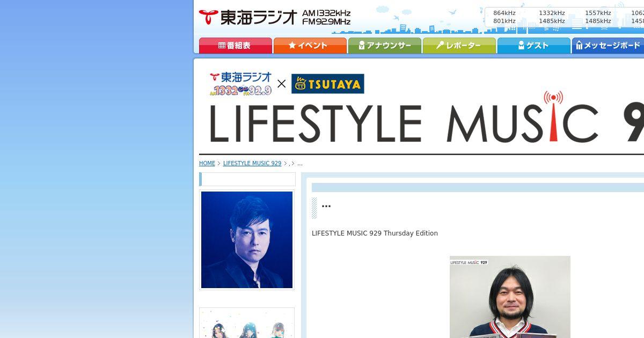Open the colorful group image sidebar thumbnail
Image resolution: width=644 pixels, height=338 pixels.
click(247, 323)
